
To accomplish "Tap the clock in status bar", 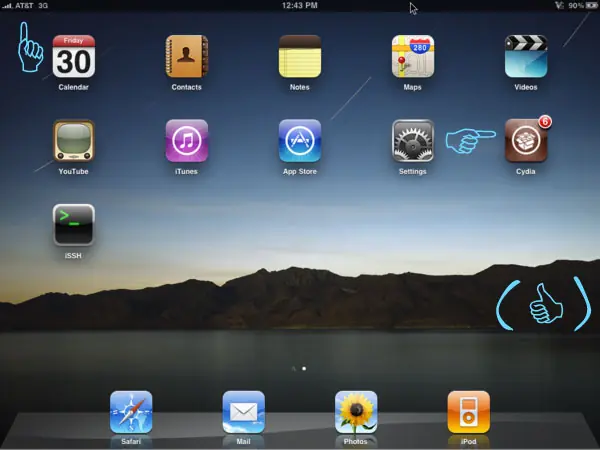I will (x=300, y=5).
